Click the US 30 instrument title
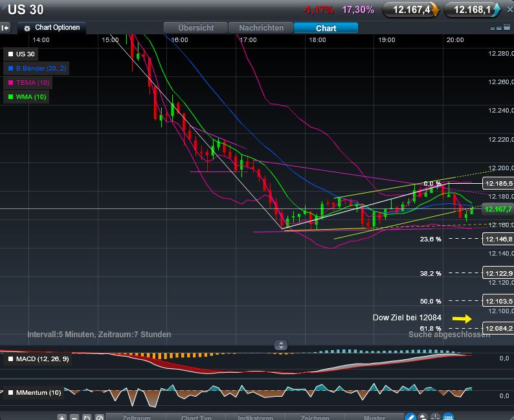514x420 pixels. tap(25, 10)
